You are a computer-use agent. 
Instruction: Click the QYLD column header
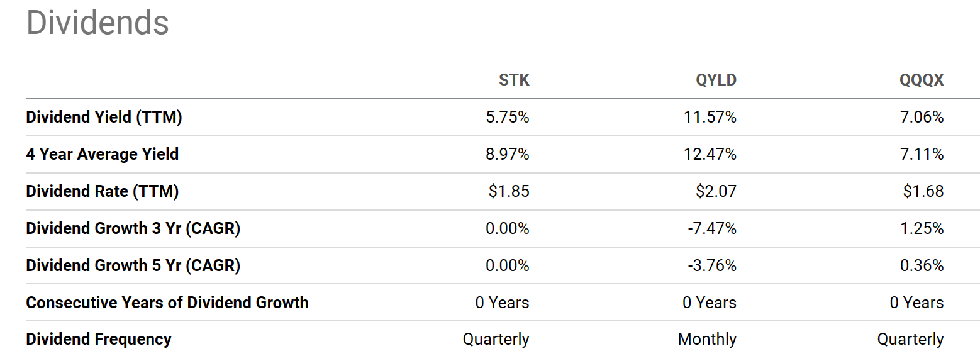click(x=716, y=80)
